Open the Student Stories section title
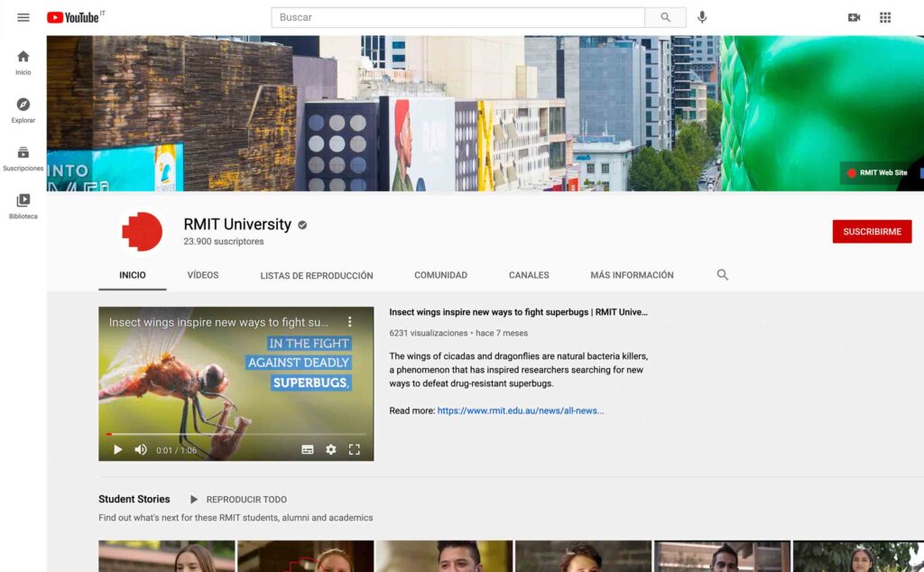924x572 pixels. pyautogui.click(x=134, y=499)
